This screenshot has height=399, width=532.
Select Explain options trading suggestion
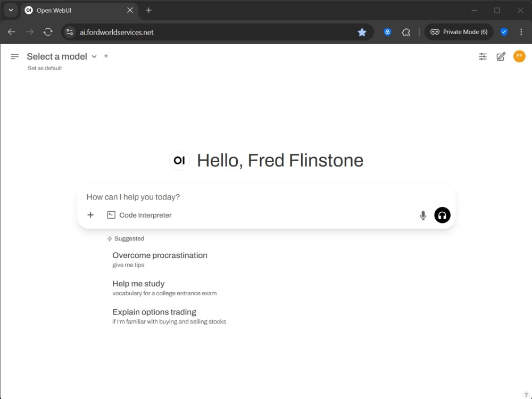[169, 316]
